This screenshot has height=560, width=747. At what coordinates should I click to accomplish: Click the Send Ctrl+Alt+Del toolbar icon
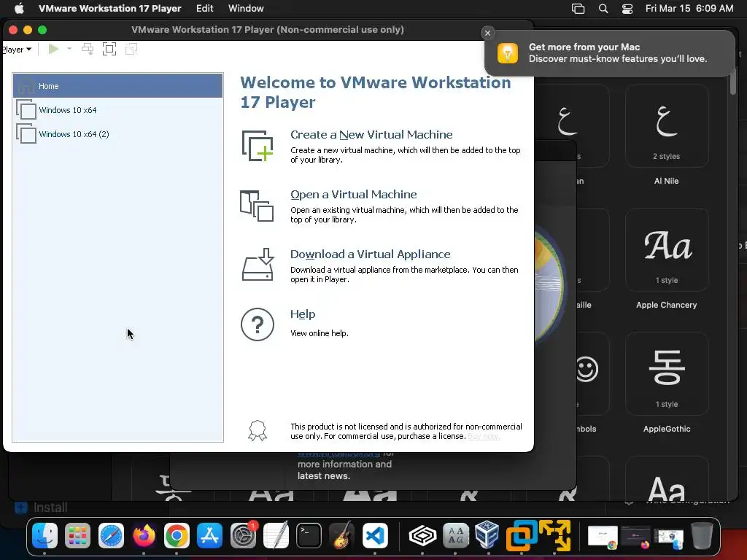pos(88,49)
